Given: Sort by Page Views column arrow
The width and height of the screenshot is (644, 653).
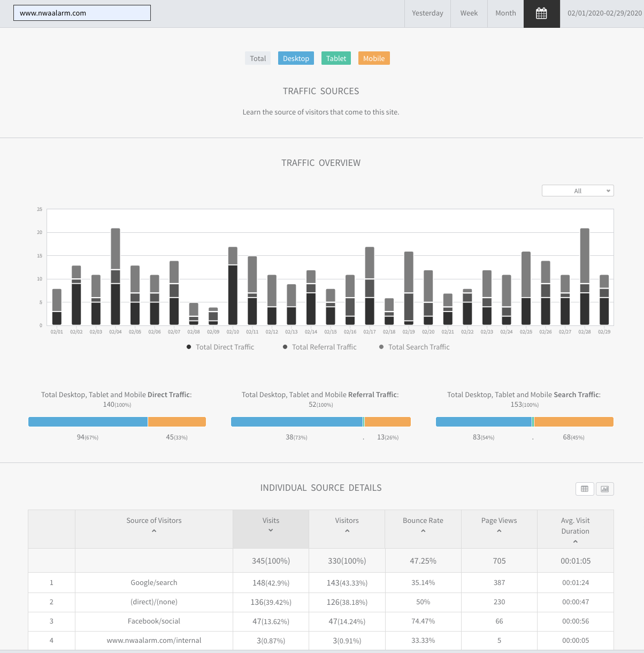Looking at the screenshot, I should pos(499,531).
